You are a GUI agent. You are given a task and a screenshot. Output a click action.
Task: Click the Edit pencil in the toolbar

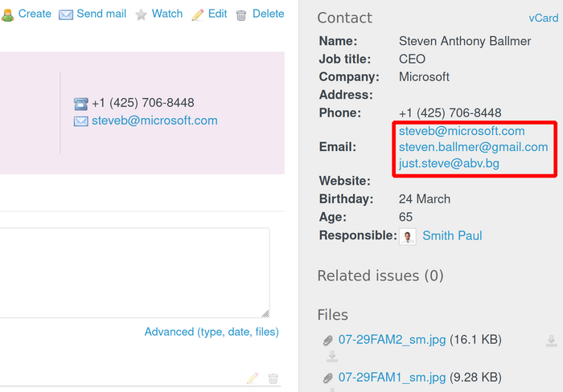pos(198,14)
